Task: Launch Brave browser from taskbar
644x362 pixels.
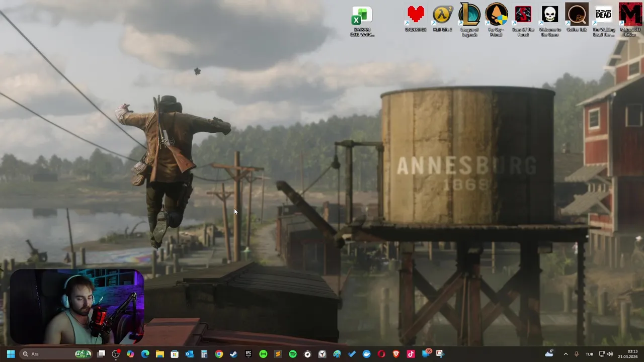Action: pyautogui.click(x=396, y=354)
